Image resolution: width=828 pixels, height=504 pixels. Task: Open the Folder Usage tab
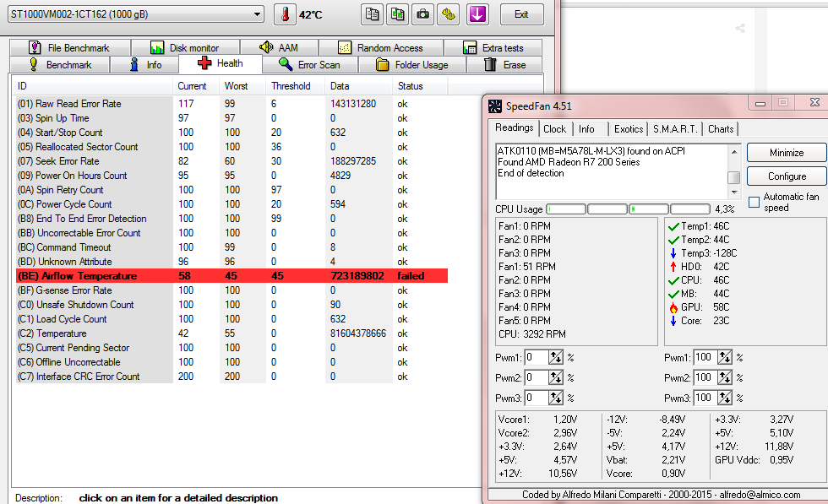tap(412, 64)
